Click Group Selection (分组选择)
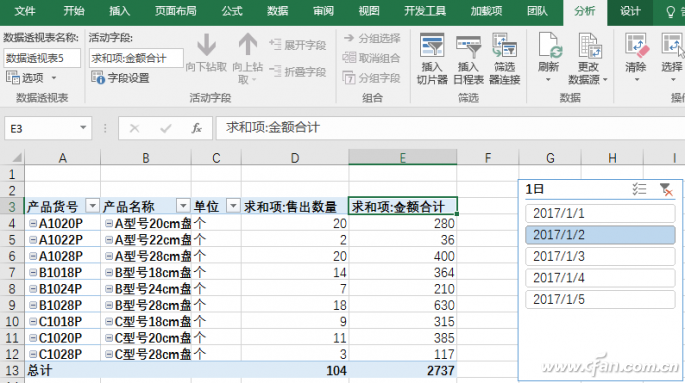Screen dimensions: 685x383 click(x=372, y=38)
